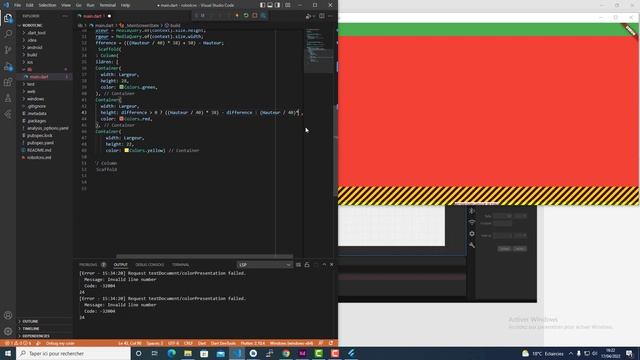Screen dimensions: 640x360
Task: Open the View menu
Action: 66,5
